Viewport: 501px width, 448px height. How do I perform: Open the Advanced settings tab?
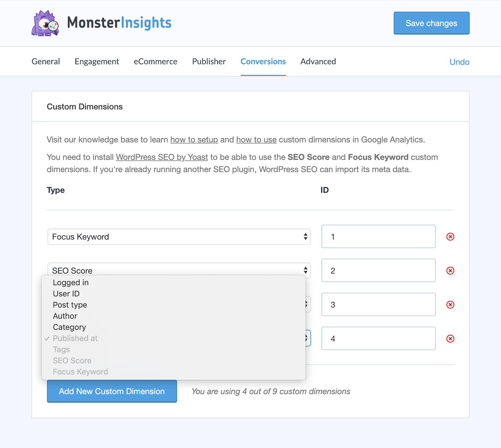pos(318,61)
